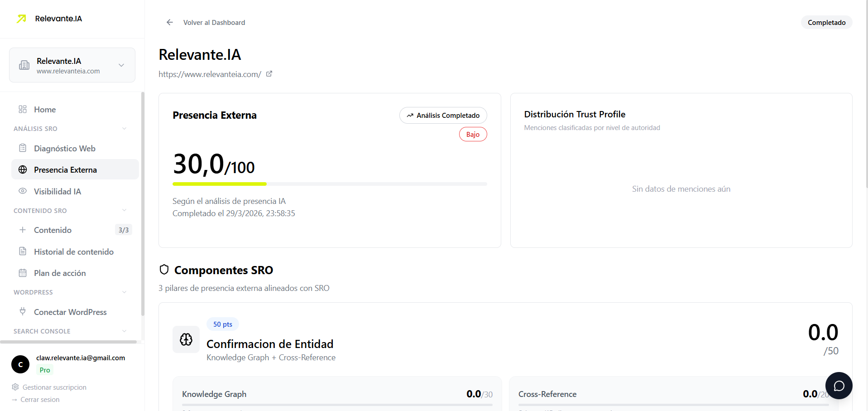Image resolution: width=868 pixels, height=411 pixels.
Task: Open the floating chat bubble icon
Action: (839, 386)
